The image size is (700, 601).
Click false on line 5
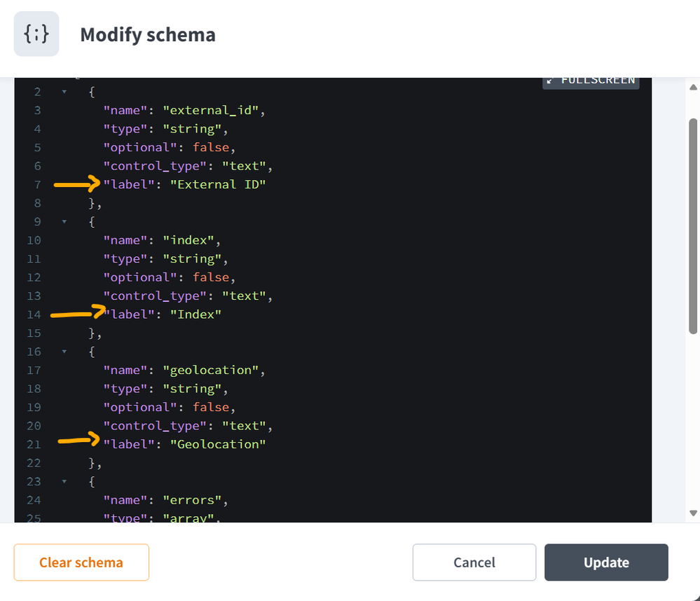[x=211, y=147]
